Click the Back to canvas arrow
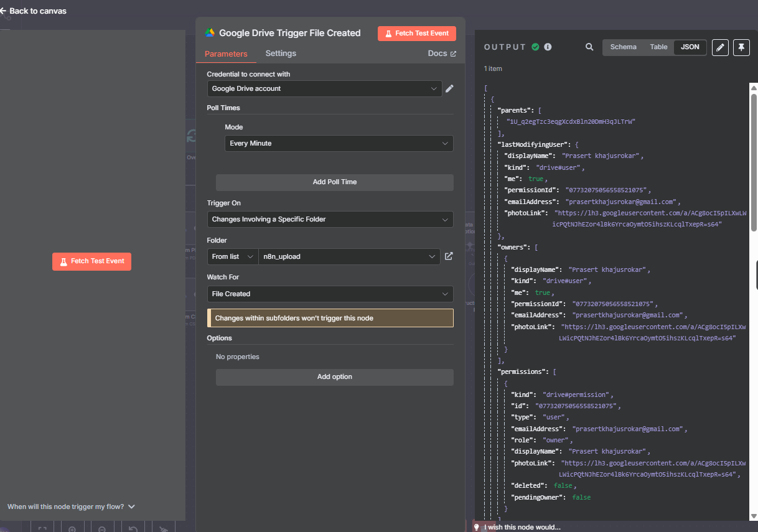This screenshot has height=532, width=758. [x=3, y=11]
